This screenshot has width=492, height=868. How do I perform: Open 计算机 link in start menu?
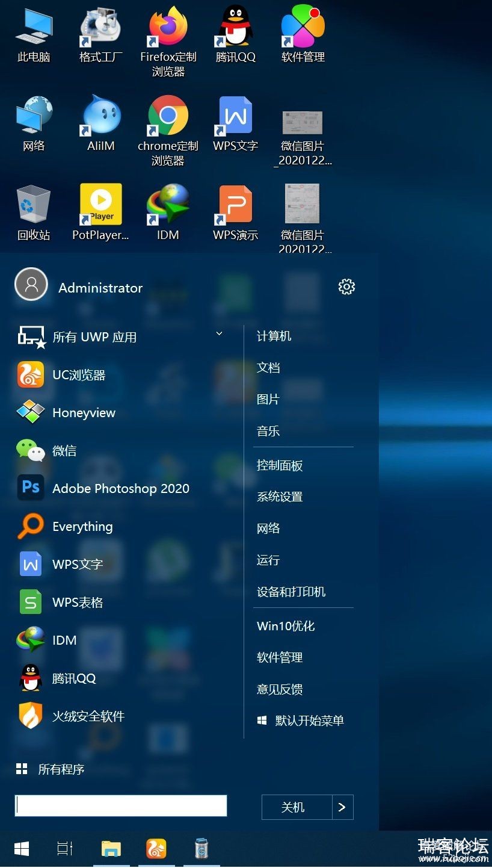pyautogui.click(x=274, y=336)
